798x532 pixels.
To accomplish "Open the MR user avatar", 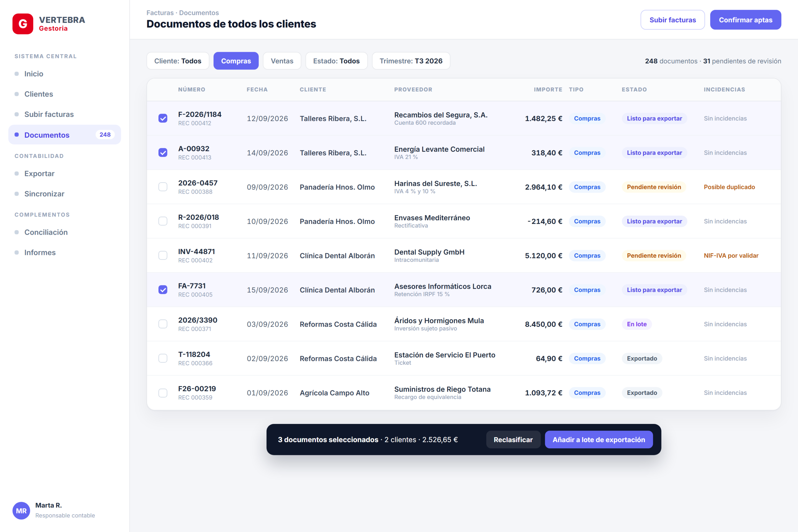I will tap(21, 511).
